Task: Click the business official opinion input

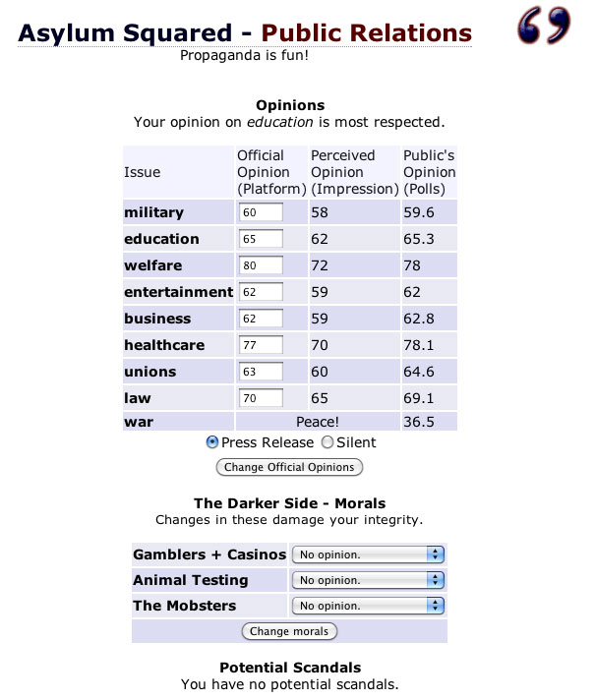Action: pyautogui.click(x=261, y=319)
